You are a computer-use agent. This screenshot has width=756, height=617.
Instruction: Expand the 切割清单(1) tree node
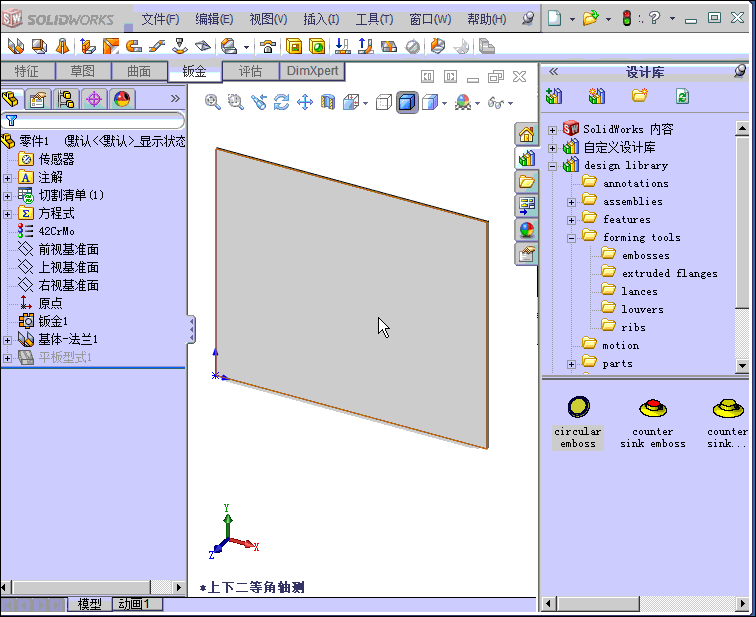coord(7,196)
